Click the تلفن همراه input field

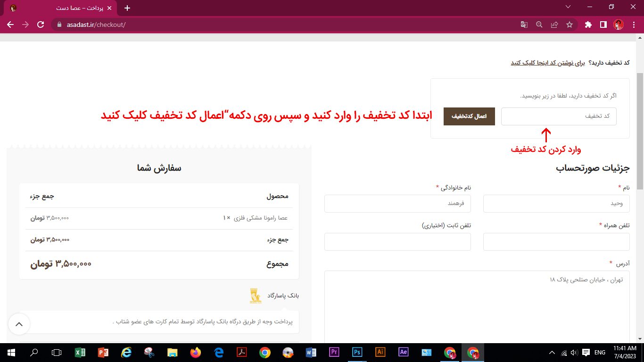[x=556, y=242]
